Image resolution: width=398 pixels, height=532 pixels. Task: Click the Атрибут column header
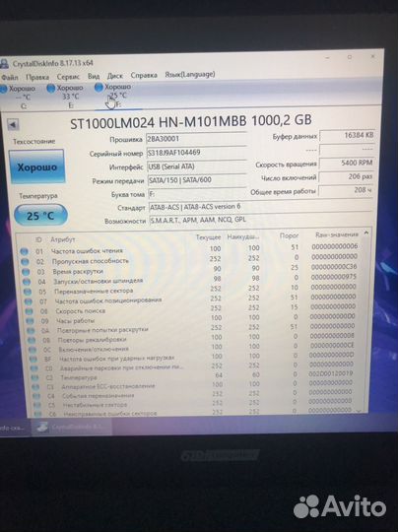click(63, 239)
